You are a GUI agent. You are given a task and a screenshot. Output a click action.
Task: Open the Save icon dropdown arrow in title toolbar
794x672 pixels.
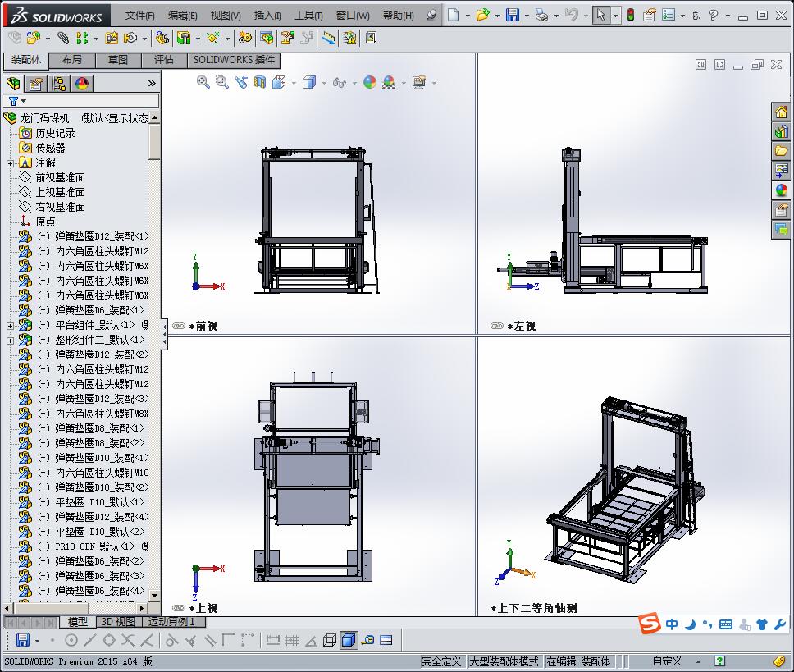526,16
